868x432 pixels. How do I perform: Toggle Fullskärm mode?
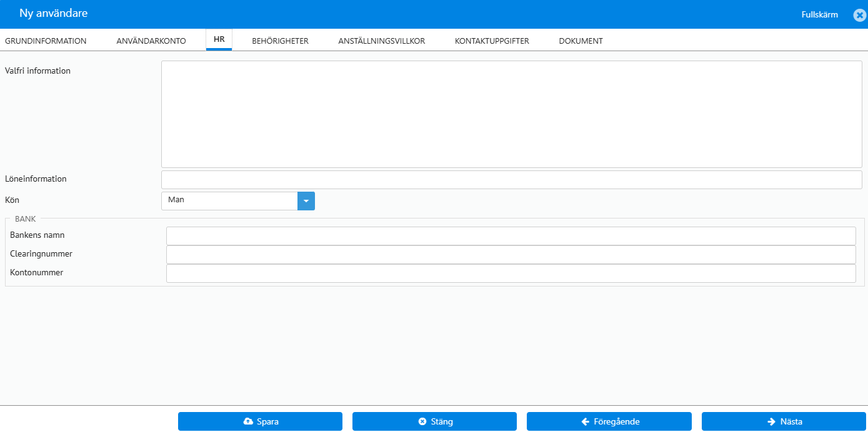[820, 14]
